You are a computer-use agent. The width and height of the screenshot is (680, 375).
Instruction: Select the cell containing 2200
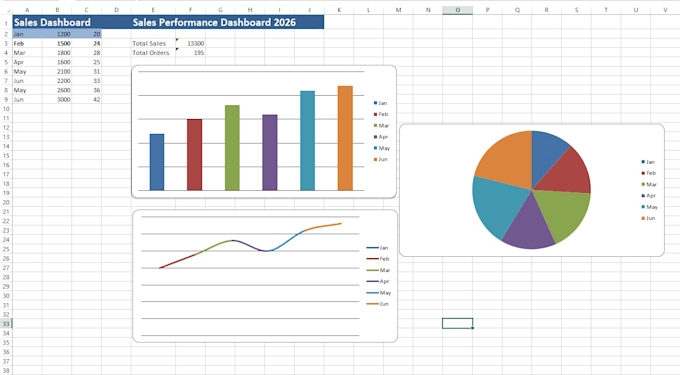(57, 81)
